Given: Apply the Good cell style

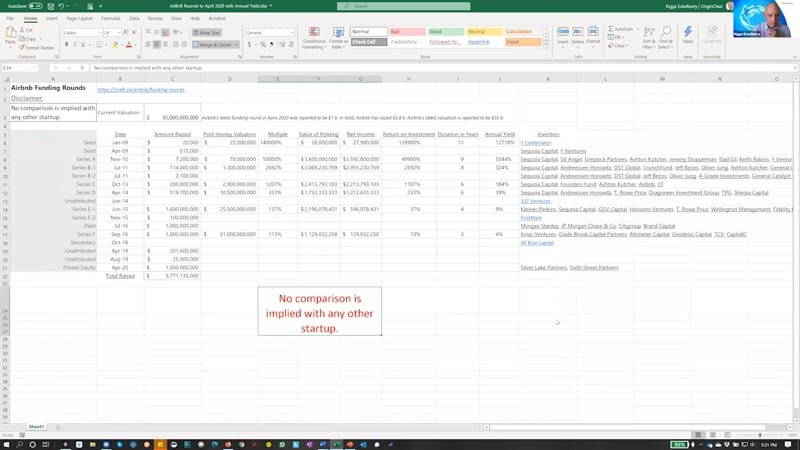Looking at the screenshot, I should tap(446, 32).
